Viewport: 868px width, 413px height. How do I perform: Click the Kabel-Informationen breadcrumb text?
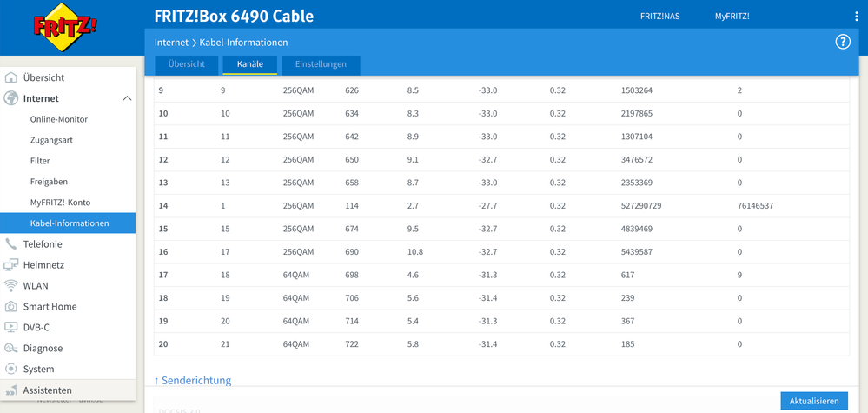243,42
